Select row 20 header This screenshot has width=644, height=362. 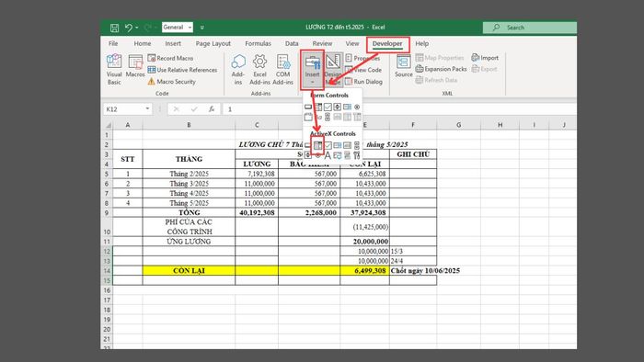click(x=107, y=329)
